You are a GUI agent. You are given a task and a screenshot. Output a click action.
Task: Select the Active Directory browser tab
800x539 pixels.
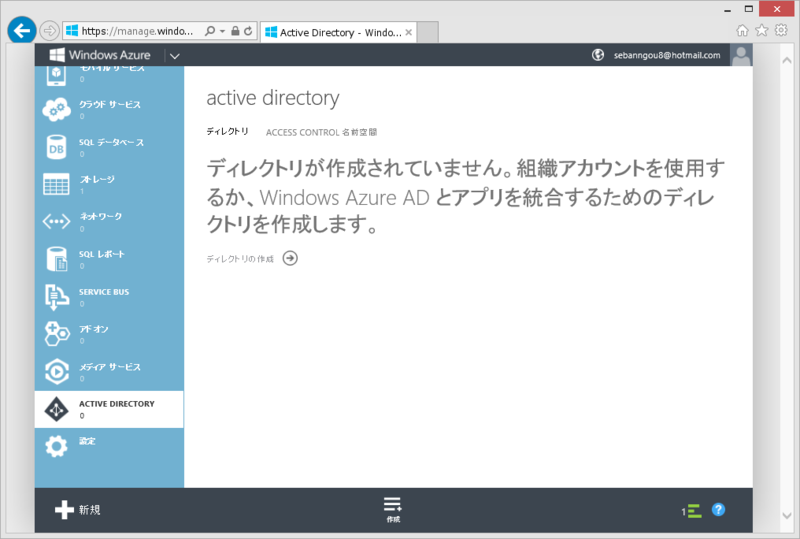tap(339, 32)
